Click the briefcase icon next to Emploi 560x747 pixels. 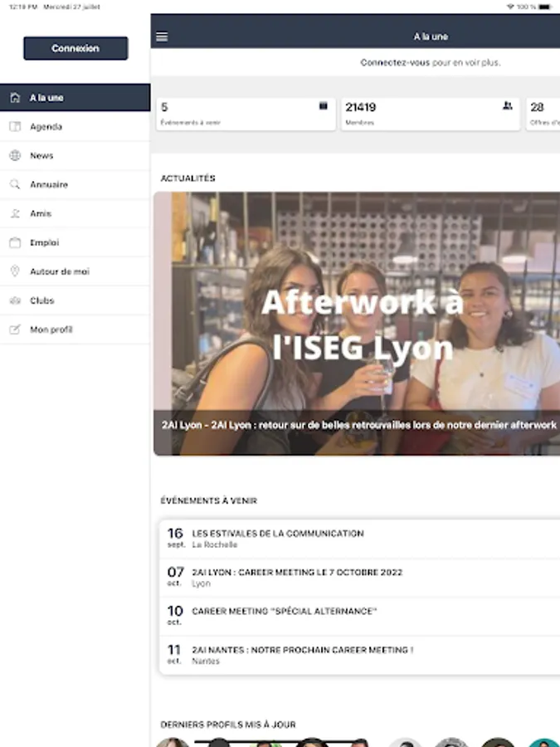click(x=15, y=242)
